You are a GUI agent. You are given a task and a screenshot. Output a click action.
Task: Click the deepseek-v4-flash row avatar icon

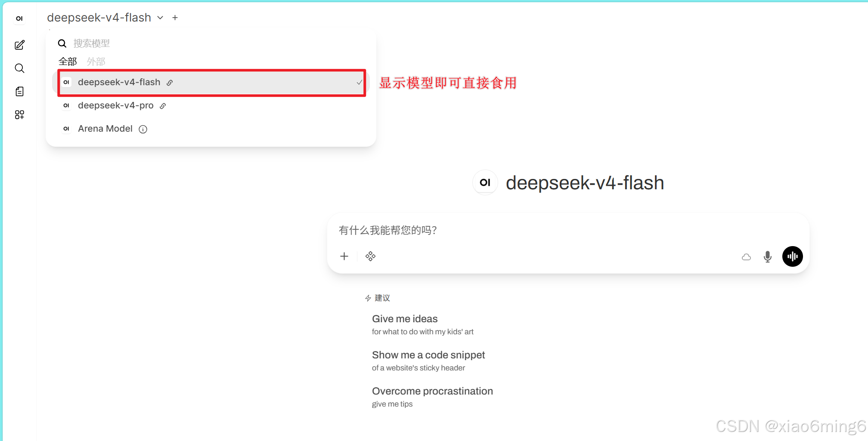coord(66,82)
